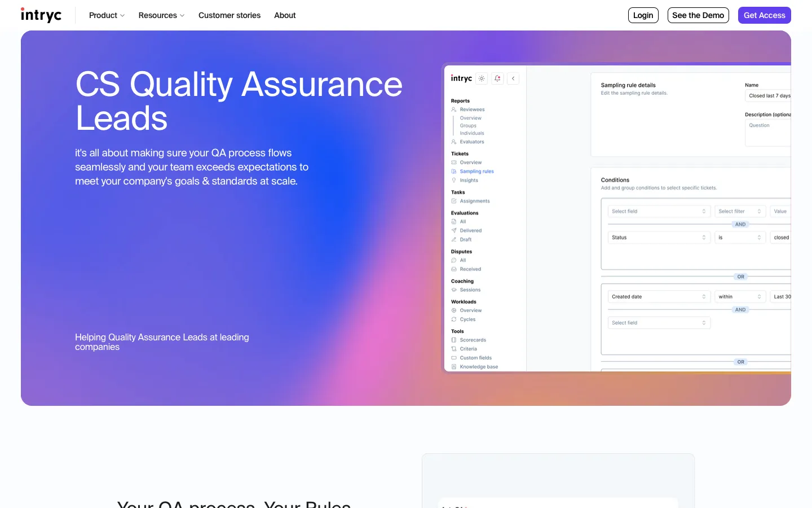Click the 'Conditions' section title
The image size is (812, 508).
615,180
